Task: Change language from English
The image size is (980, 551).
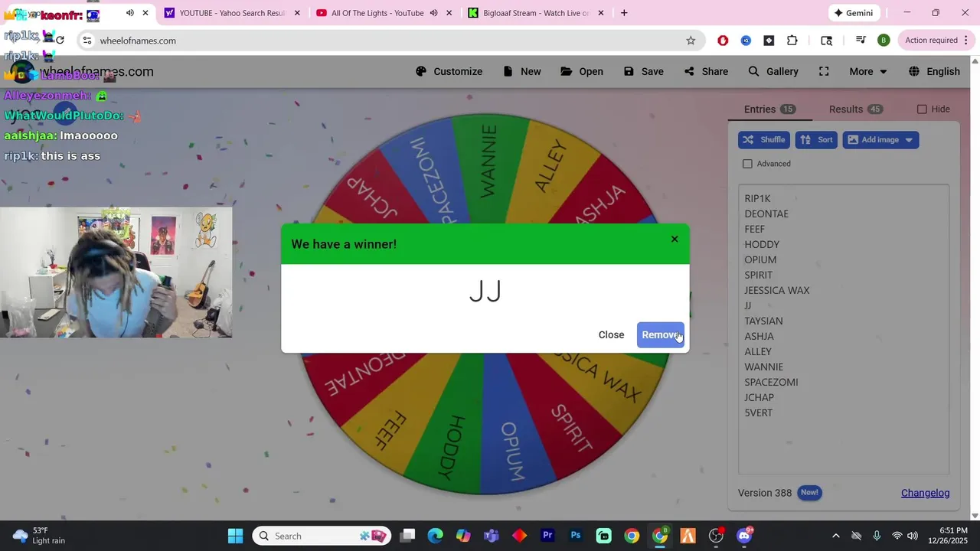Action: (x=934, y=71)
